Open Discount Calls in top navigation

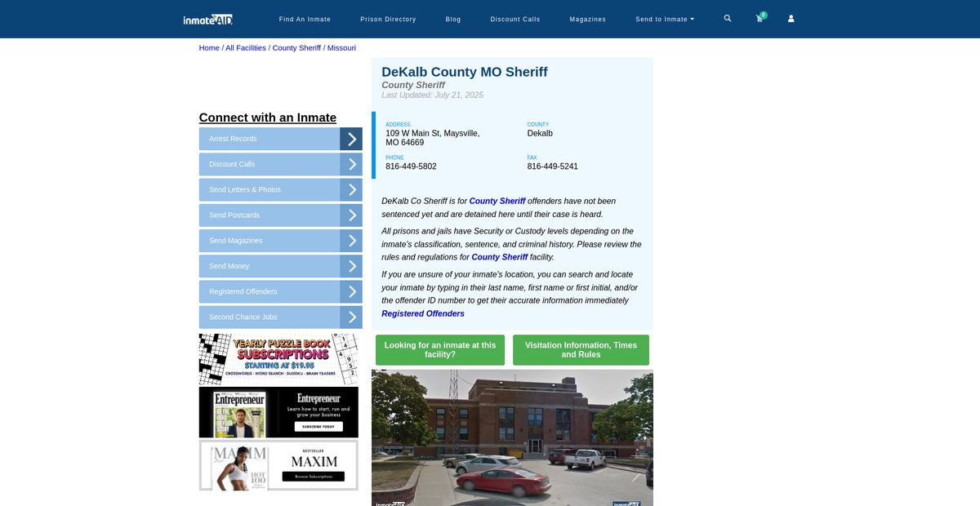click(515, 19)
